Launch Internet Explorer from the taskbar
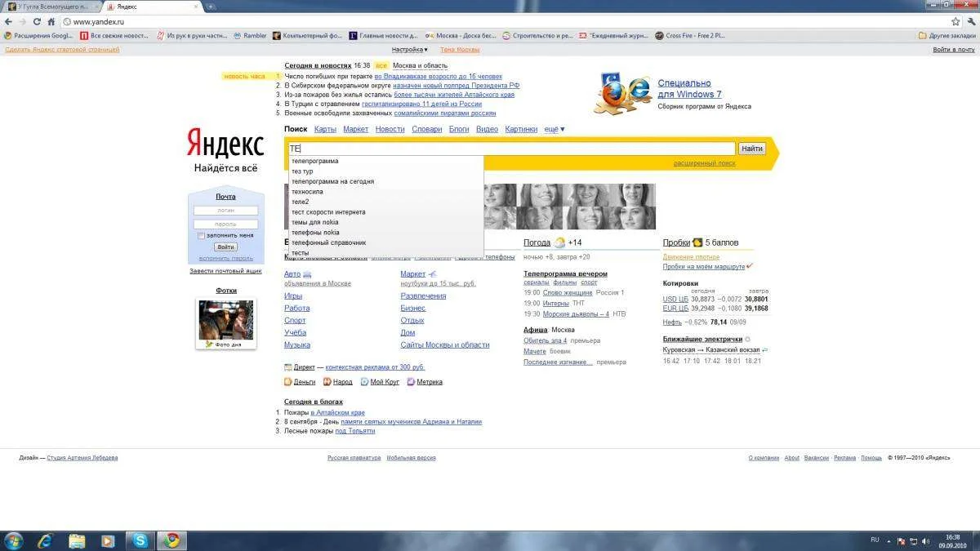 tap(45, 540)
